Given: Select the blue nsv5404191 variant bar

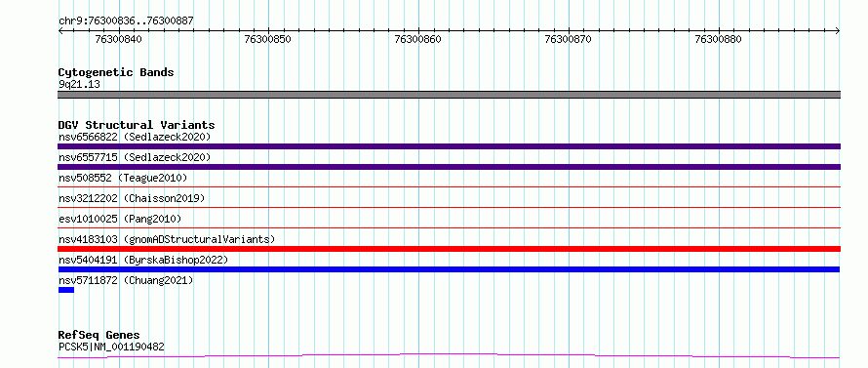Looking at the screenshot, I should [449, 269].
